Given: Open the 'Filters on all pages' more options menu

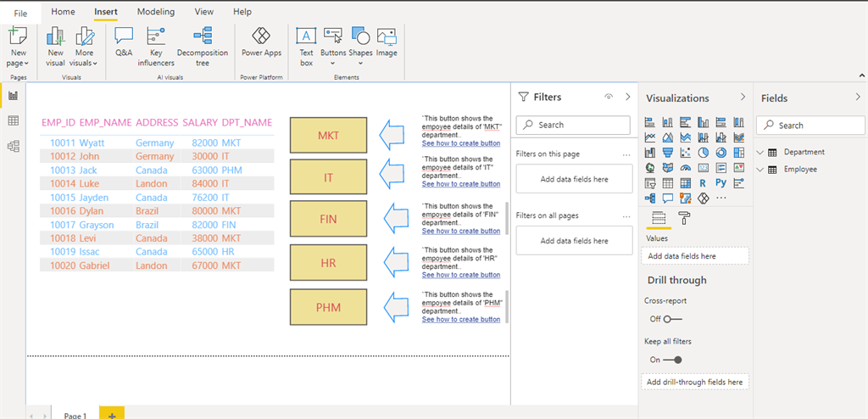Looking at the screenshot, I should pyautogui.click(x=626, y=216).
